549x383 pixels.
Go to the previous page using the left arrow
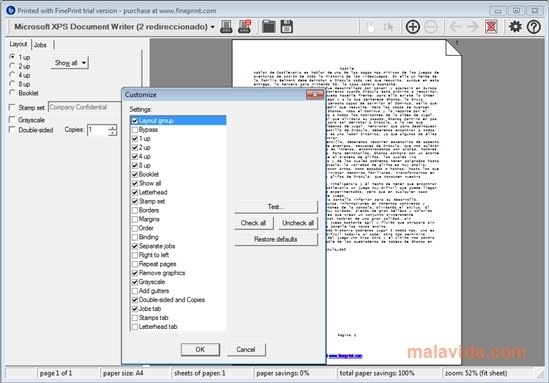pyautogui.click(x=455, y=27)
